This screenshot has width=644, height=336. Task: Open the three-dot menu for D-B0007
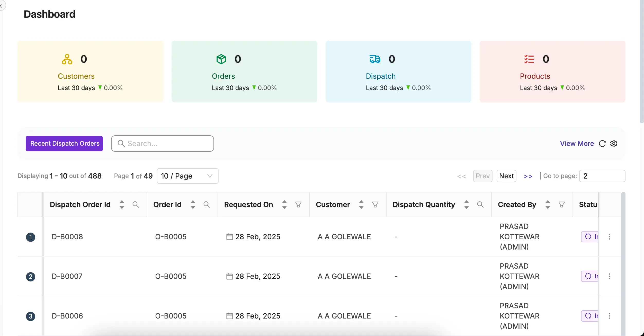pyautogui.click(x=610, y=276)
